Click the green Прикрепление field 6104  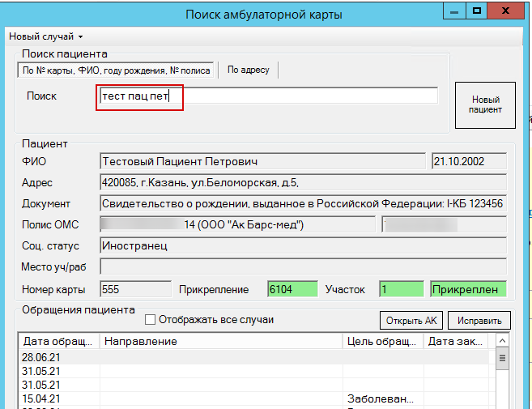(x=292, y=288)
